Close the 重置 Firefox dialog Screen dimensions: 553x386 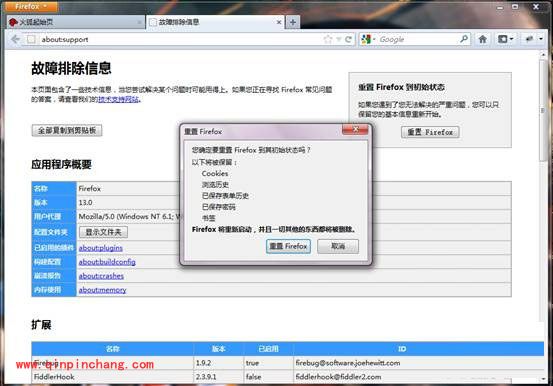point(355,129)
